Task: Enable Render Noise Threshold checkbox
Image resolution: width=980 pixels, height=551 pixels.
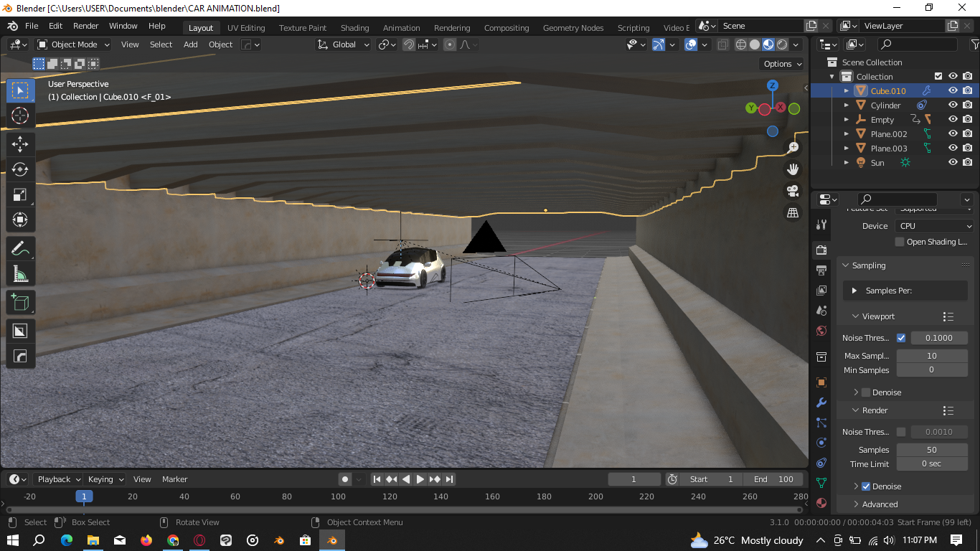Action: [901, 432]
